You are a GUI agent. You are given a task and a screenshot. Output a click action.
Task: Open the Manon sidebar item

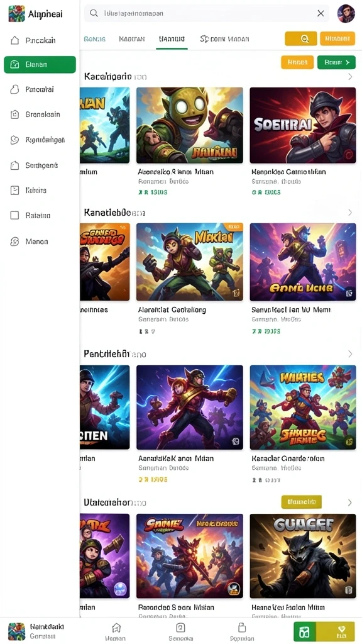(x=40, y=241)
